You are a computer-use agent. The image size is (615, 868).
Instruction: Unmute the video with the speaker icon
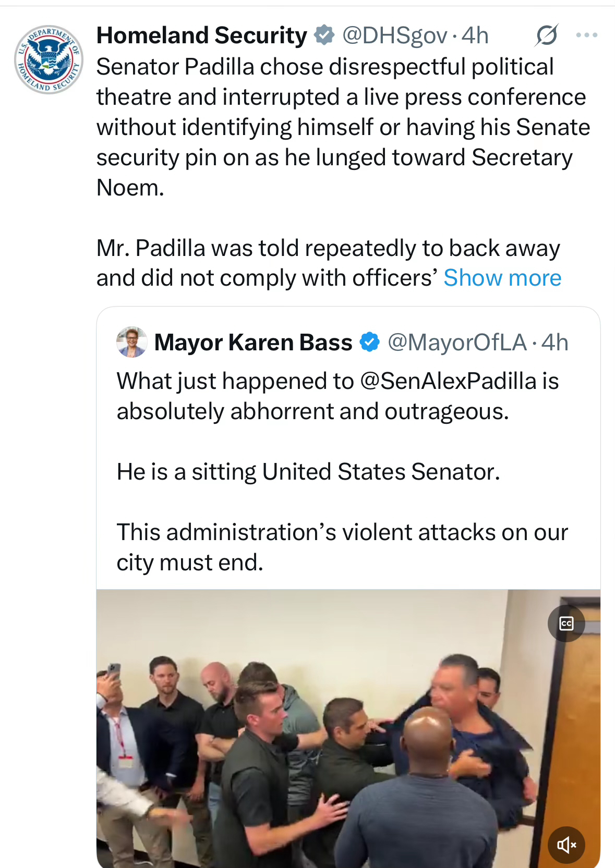click(x=566, y=845)
